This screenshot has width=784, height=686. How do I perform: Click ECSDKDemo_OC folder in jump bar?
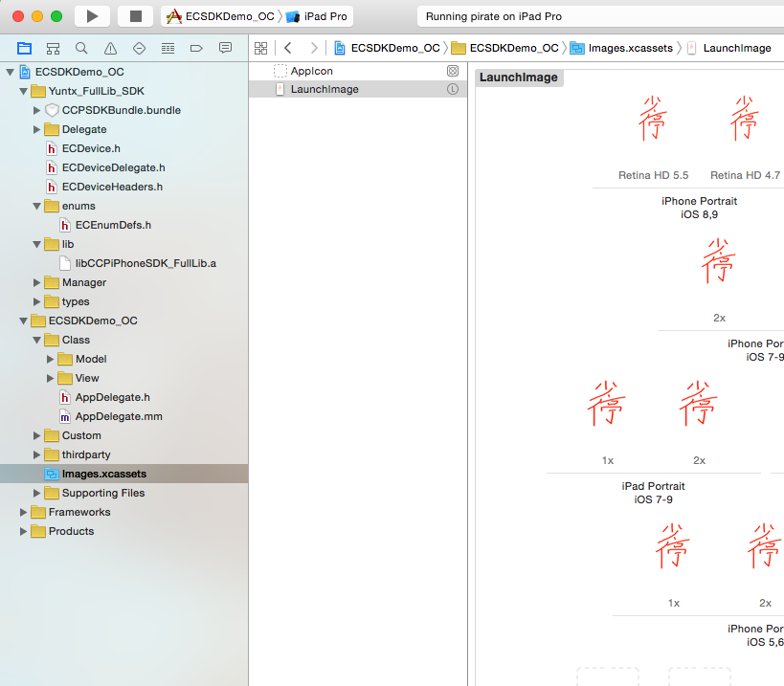pos(505,48)
